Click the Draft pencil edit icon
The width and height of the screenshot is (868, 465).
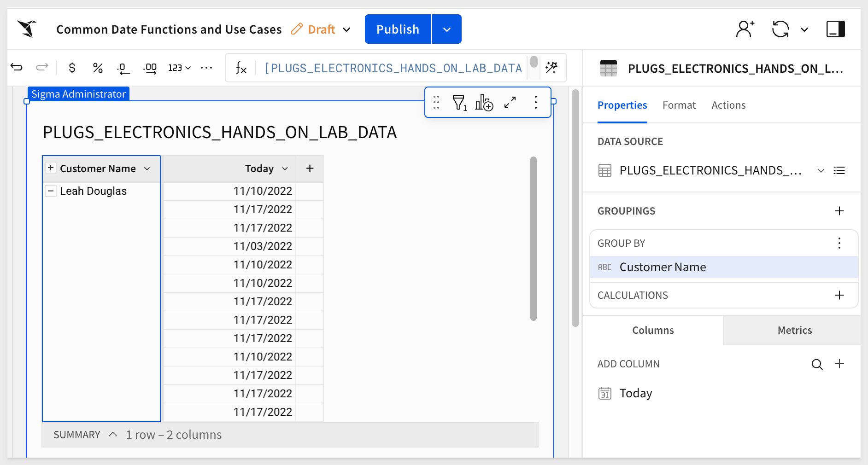(x=297, y=29)
